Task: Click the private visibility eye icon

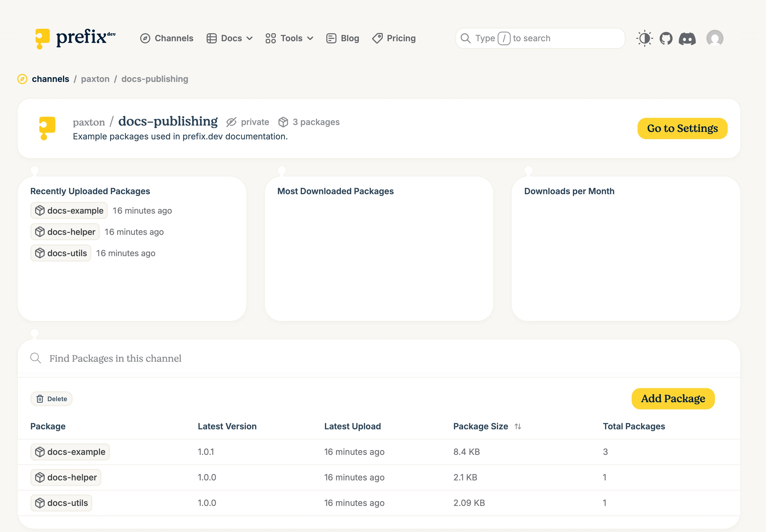Action: tap(231, 122)
